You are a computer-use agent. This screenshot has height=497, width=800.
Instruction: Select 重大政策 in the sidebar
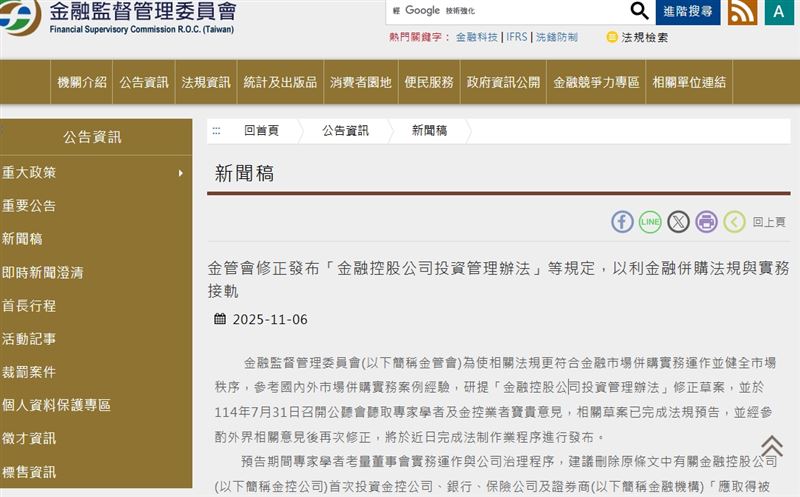29,172
